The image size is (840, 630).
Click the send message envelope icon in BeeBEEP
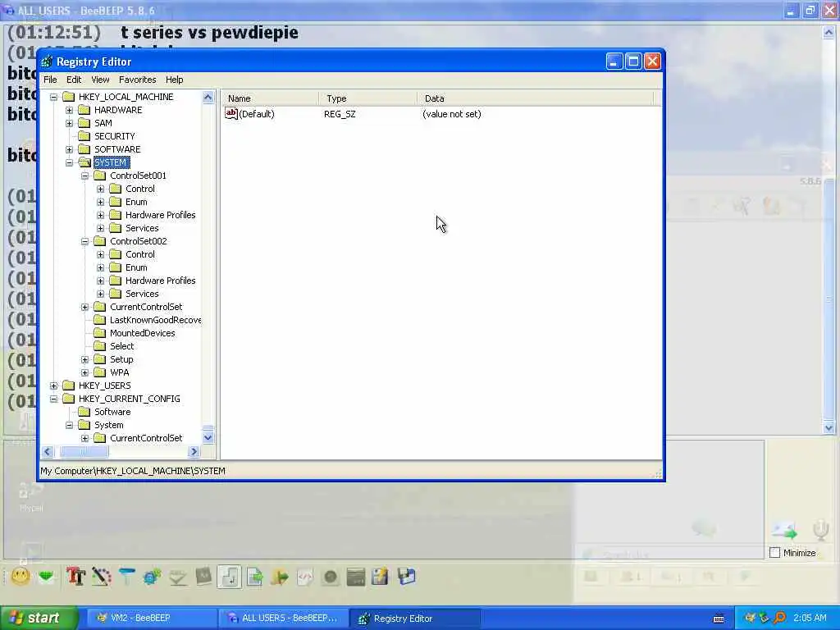pos(785,531)
